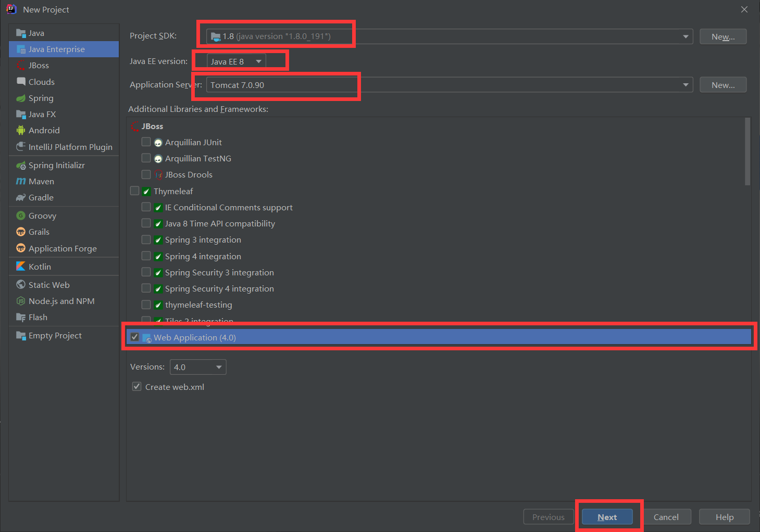This screenshot has height=532, width=760.
Task: Click the Grails icon
Action: tap(21, 232)
